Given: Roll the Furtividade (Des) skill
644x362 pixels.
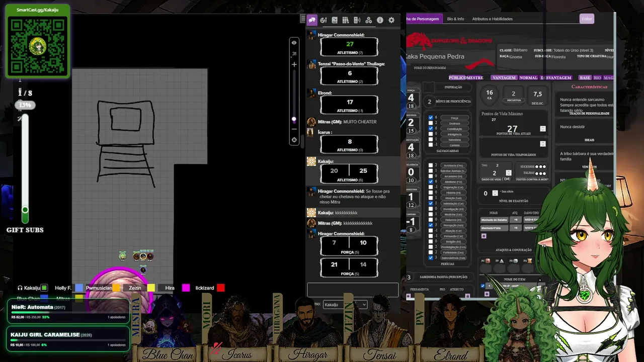Looking at the screenshot, I should click(x=454, y=252).
